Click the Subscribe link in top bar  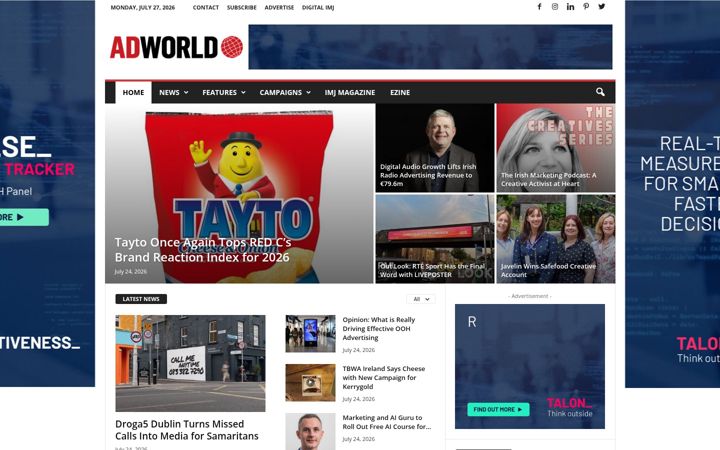point(242,7)
